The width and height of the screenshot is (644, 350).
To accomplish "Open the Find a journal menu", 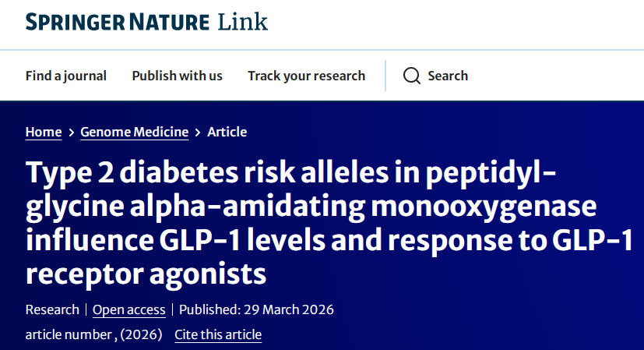I will click(66, 76).
